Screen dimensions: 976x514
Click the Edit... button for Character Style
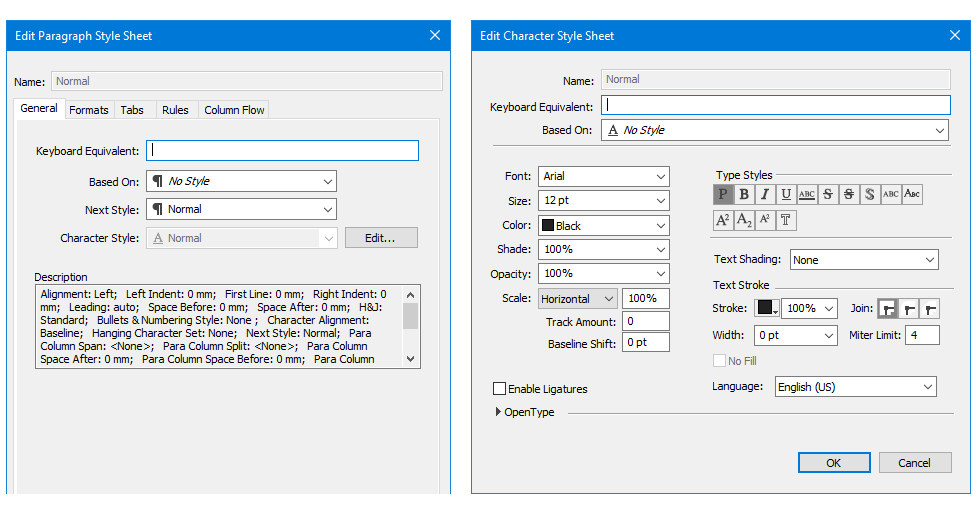(x=381, y=238)
